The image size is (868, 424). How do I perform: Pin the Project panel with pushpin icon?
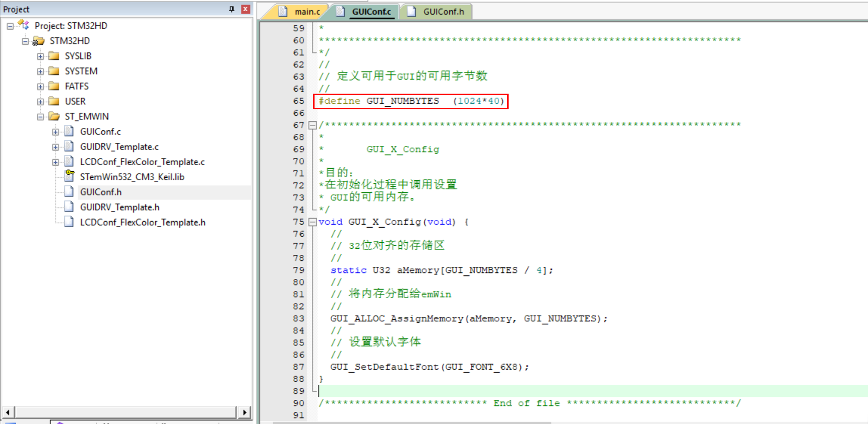(x=232, y=9)
